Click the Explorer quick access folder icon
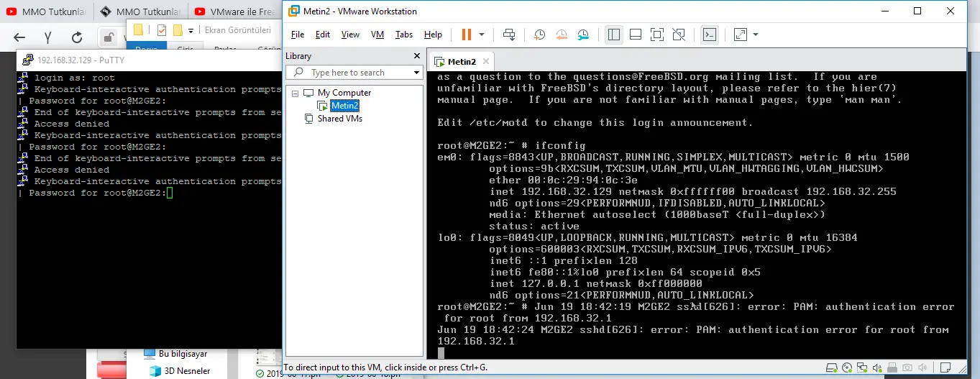Viewport: 980px width, 379px height. pyautogui.click(x=138, y=30)
